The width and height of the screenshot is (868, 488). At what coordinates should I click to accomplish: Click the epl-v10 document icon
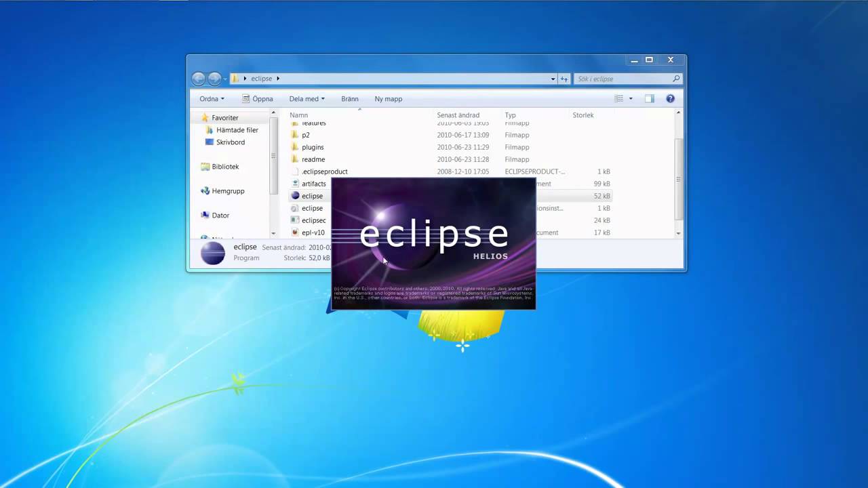click(x=295, y=232)
